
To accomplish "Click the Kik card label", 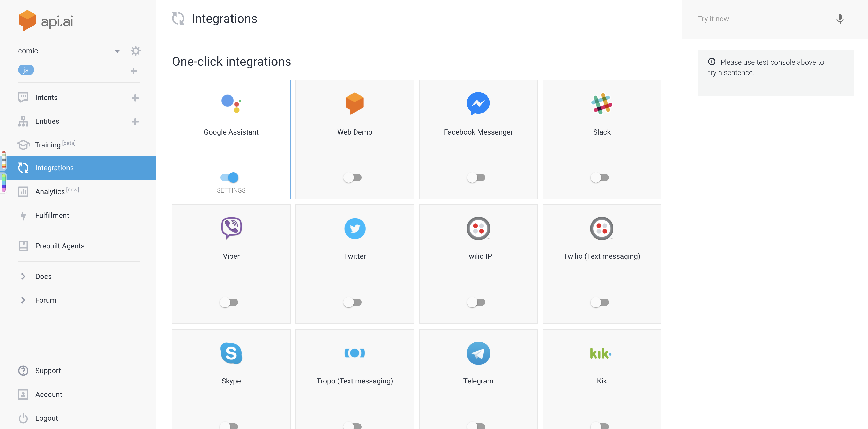I will [601, 381].
